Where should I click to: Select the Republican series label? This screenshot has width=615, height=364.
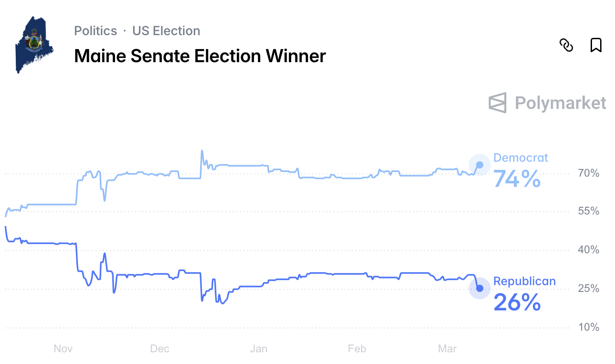coord(524,282)
